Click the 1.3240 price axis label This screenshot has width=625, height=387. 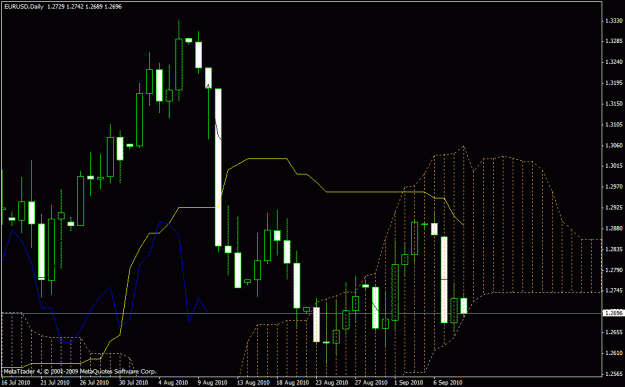click(x=613, y=62)
